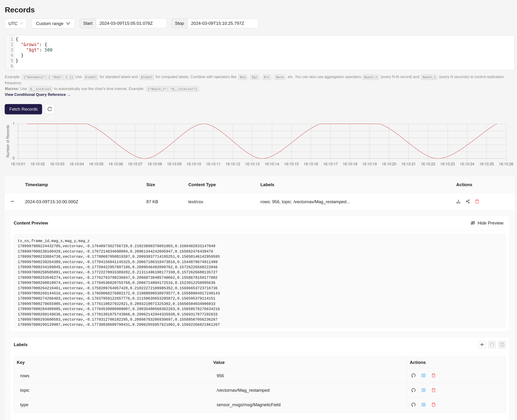
Task: Reset labels with the circular refresh icon
Action: [x=492, y=344]
